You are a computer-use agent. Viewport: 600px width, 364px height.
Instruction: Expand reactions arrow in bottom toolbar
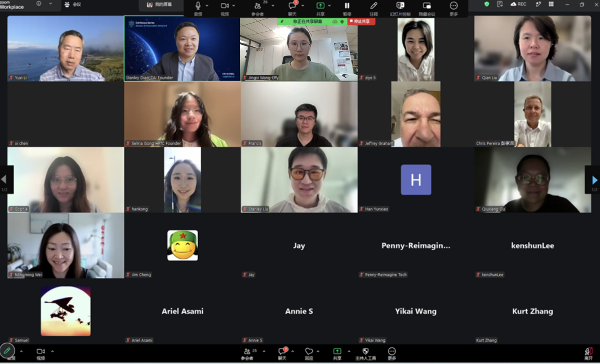318,351
